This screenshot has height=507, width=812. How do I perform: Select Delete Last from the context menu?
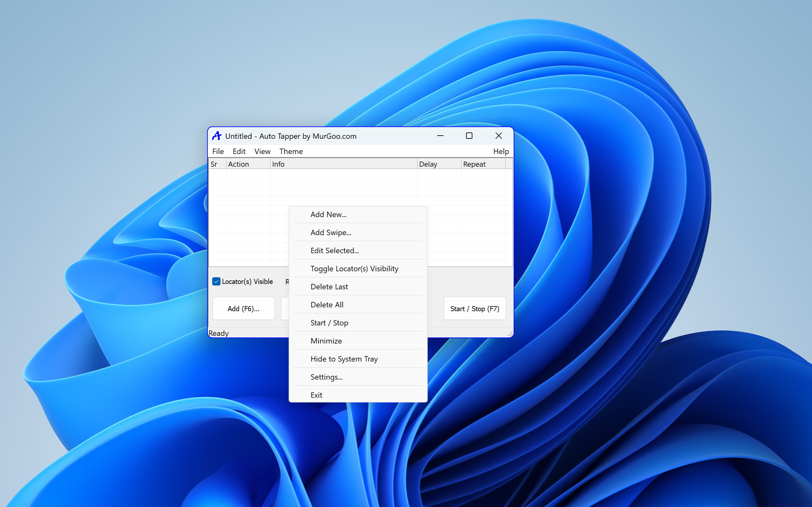pyautogui.click(x=329, y=286)
